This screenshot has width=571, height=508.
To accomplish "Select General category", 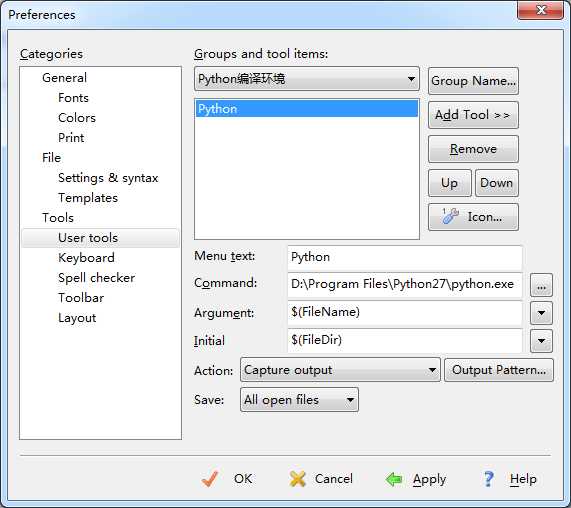I will pyautogui.click(x=64, y=78).
